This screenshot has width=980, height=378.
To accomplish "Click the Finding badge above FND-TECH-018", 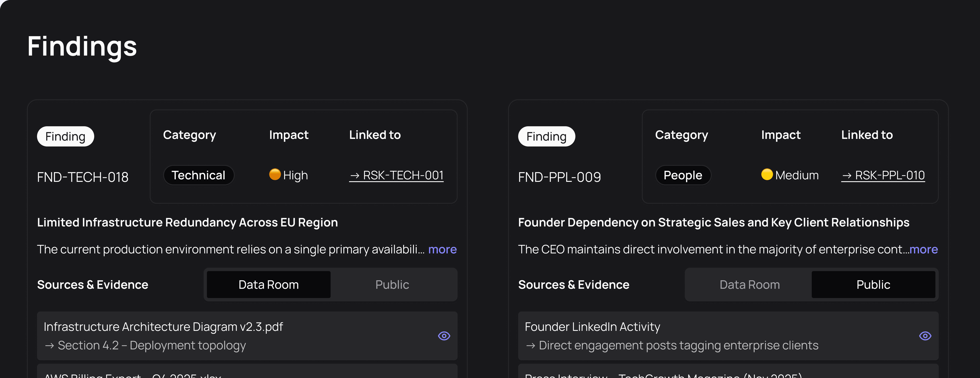I will [65, 136].
